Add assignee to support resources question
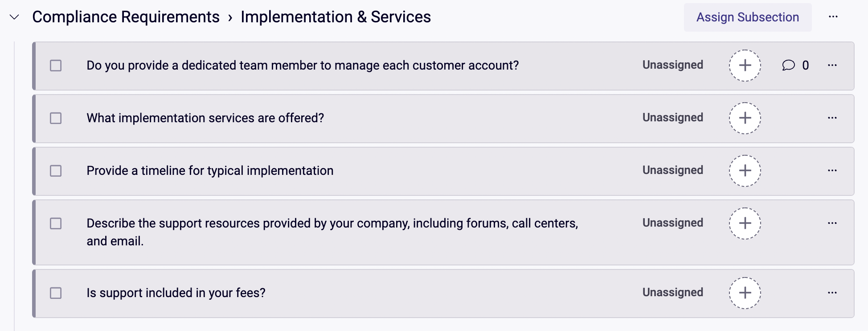The image size is (868, 331). (x=745, y=223)
